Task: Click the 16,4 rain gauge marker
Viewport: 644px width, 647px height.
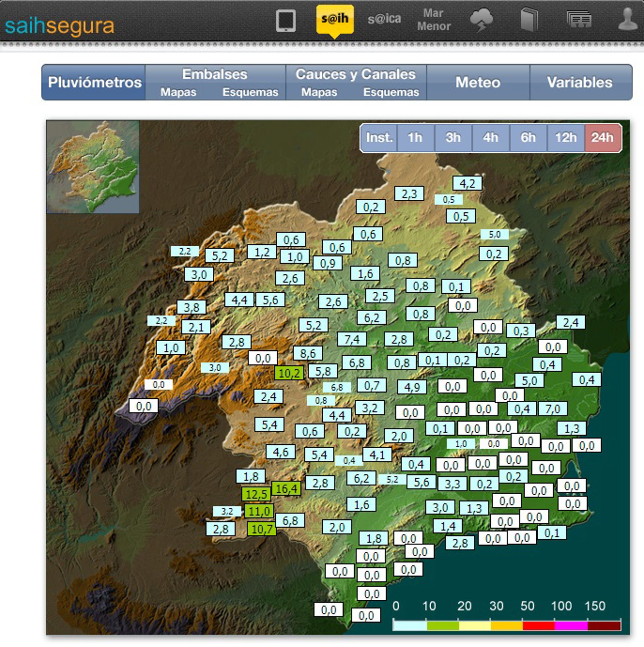Action: pos(286,489)
